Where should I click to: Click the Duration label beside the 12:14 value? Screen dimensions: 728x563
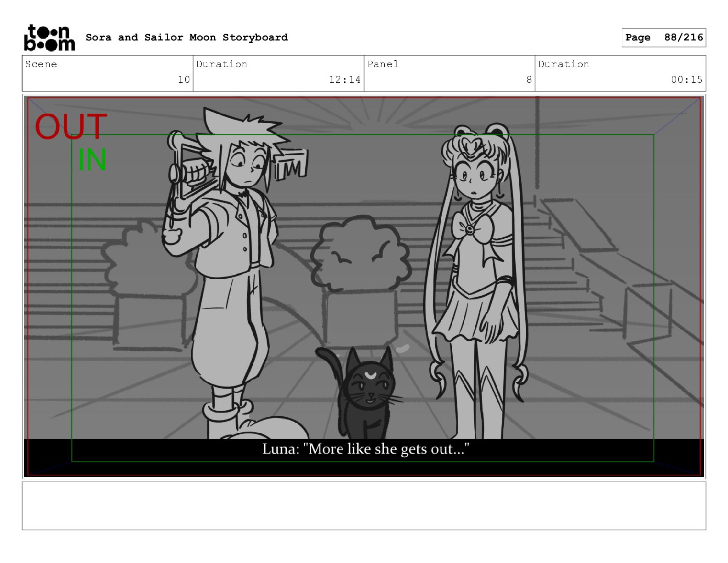[222, 64]
